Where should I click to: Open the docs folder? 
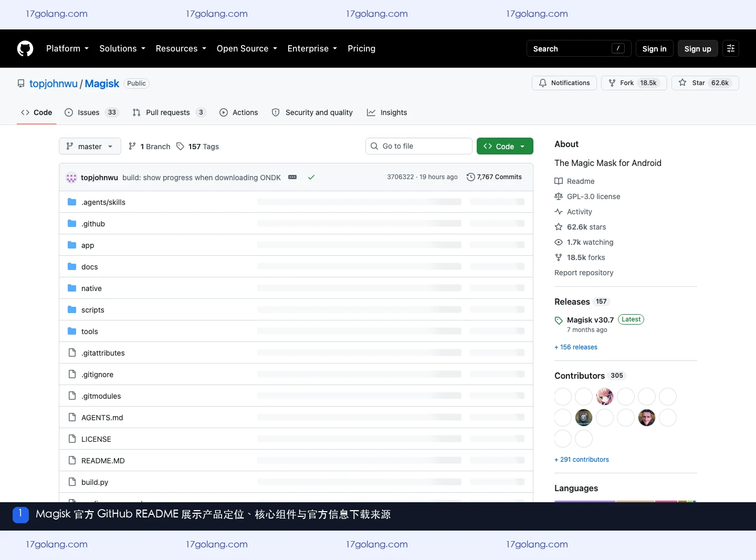coord(89,267)
